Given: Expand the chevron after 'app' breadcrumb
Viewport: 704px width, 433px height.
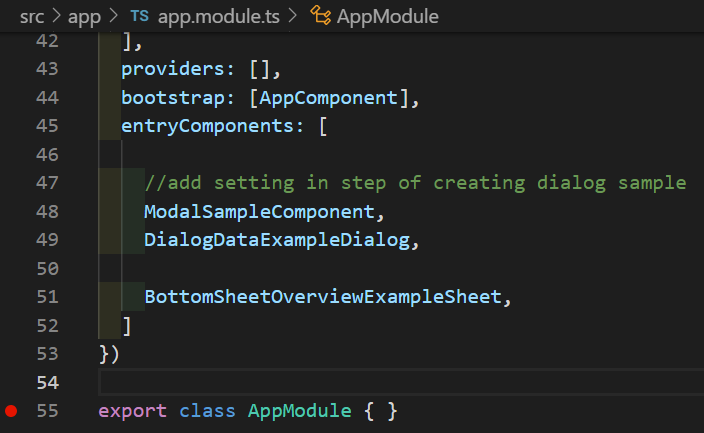Looking at the screenshot, I should tap(114, 16).
